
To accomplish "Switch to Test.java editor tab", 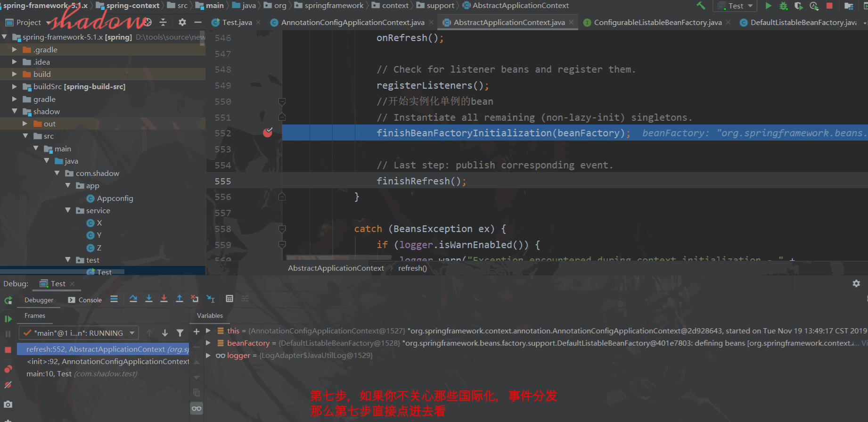I will coord(237,22).
